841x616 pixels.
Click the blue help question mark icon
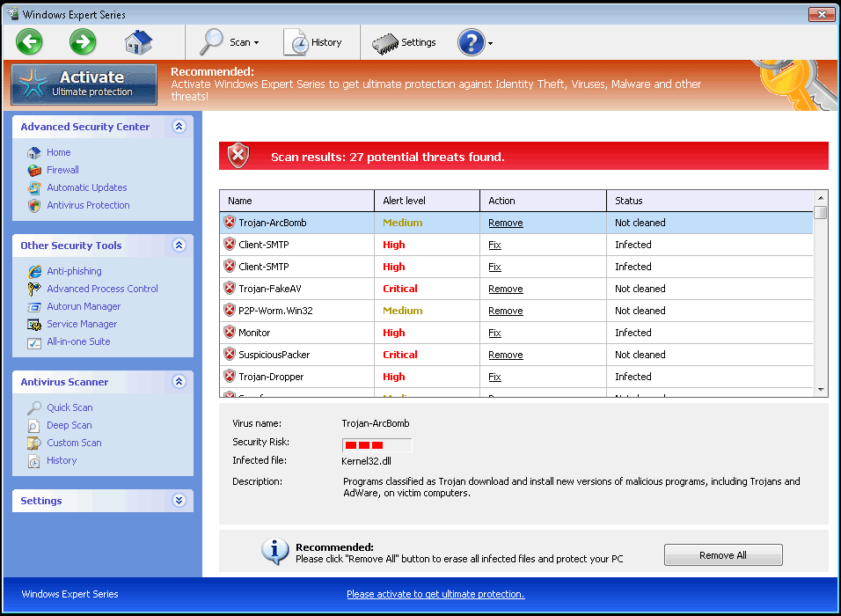(472, 42)
